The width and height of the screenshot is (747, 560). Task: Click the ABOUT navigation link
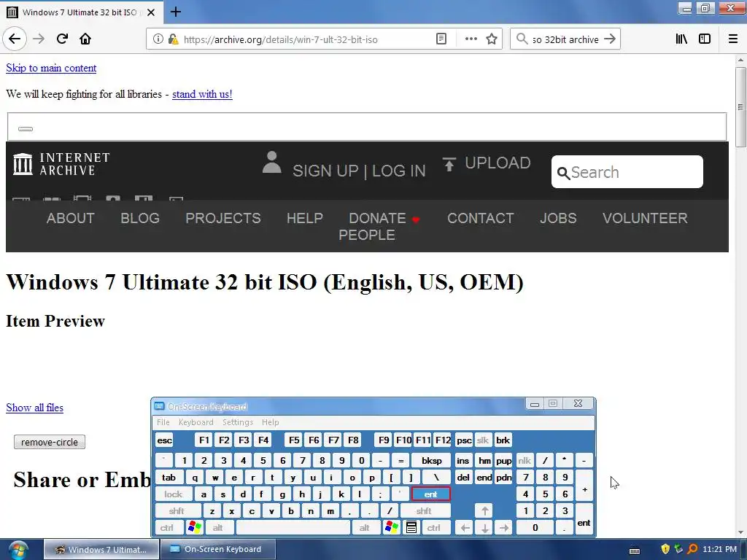coord(71,219)
